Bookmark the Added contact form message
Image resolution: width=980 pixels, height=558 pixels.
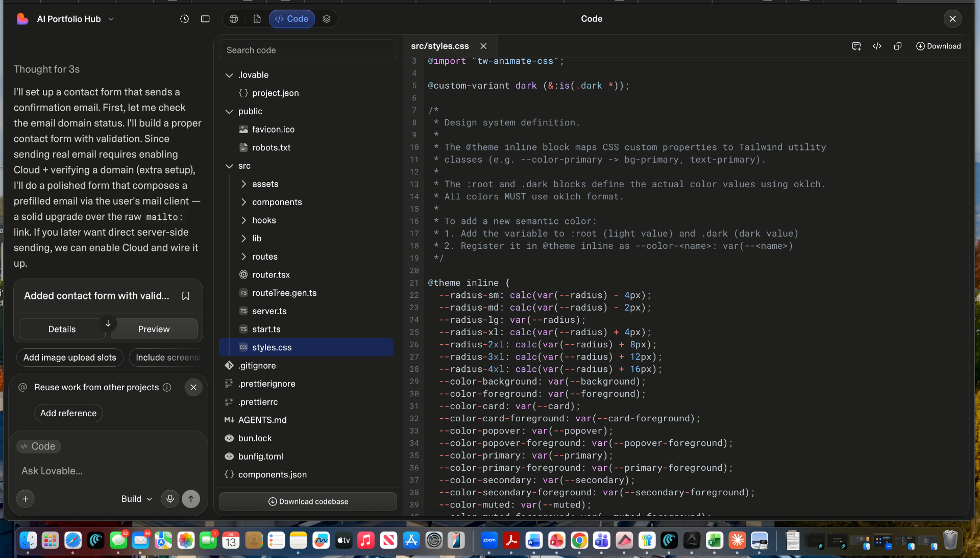tap(186, 296)
